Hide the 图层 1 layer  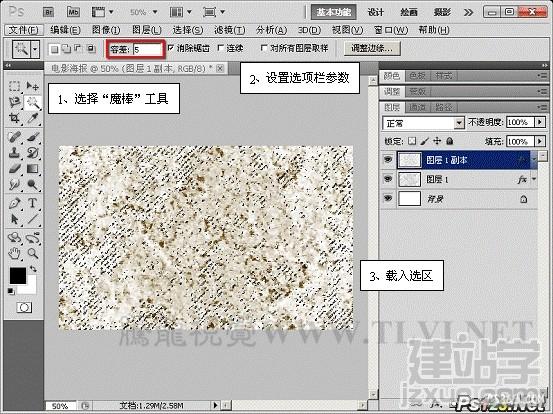(388, 179)
